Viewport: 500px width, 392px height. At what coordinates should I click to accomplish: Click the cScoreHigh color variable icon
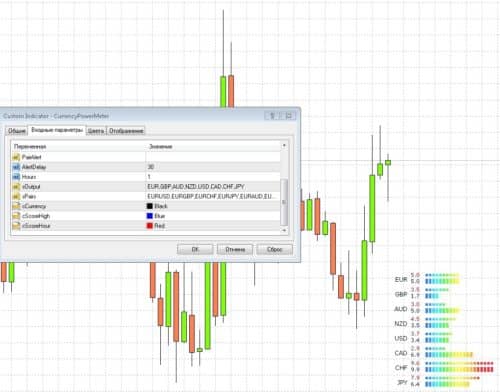click(x=16, y=216)
